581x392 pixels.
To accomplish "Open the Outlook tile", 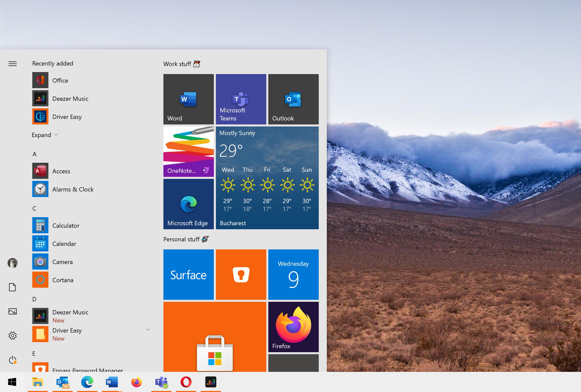I will point(293,99).
